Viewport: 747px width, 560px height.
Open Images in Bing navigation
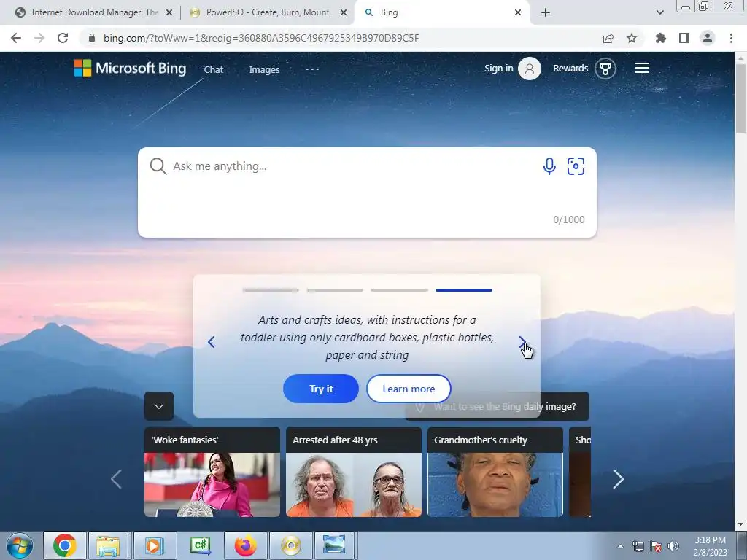coord(264,69)
